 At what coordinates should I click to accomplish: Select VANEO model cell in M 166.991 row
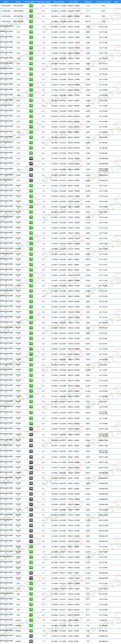pos(18,631)
